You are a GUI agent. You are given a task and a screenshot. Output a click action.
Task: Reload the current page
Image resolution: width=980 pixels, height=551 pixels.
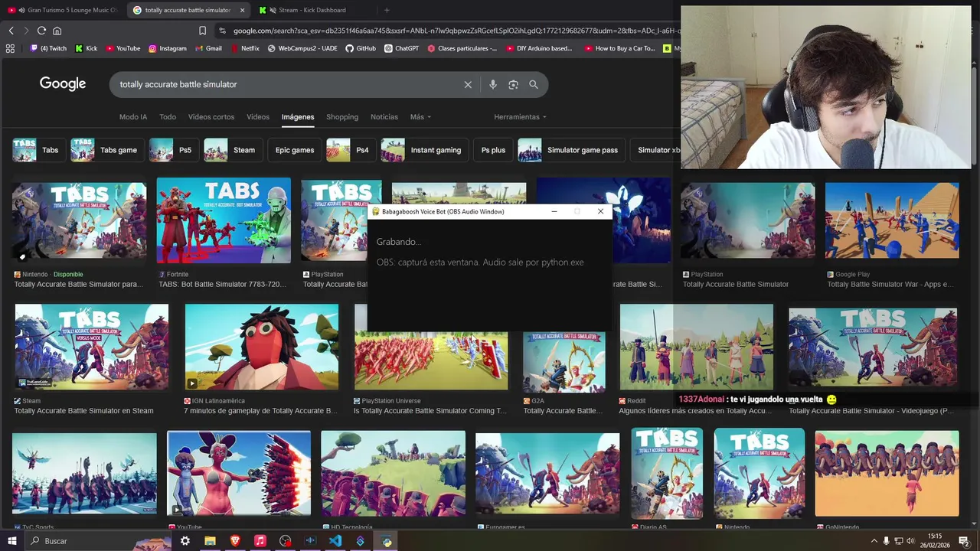(41, 31)
